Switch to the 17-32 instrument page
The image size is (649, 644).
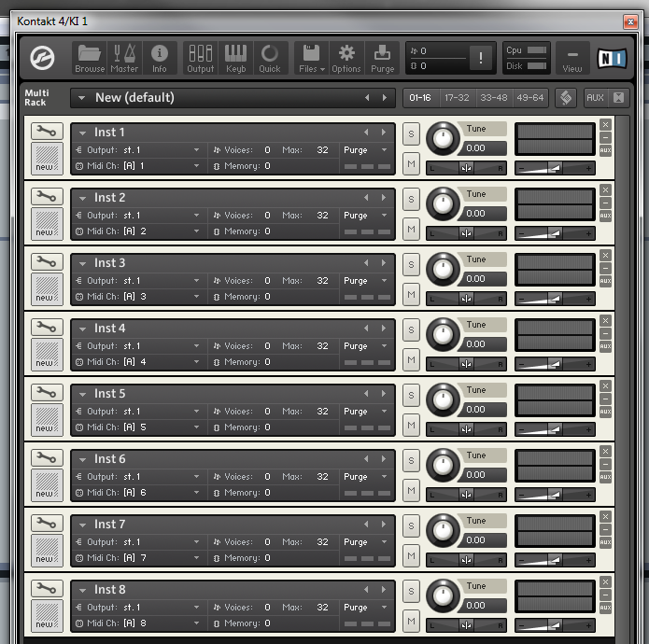[x=457, y=98]
